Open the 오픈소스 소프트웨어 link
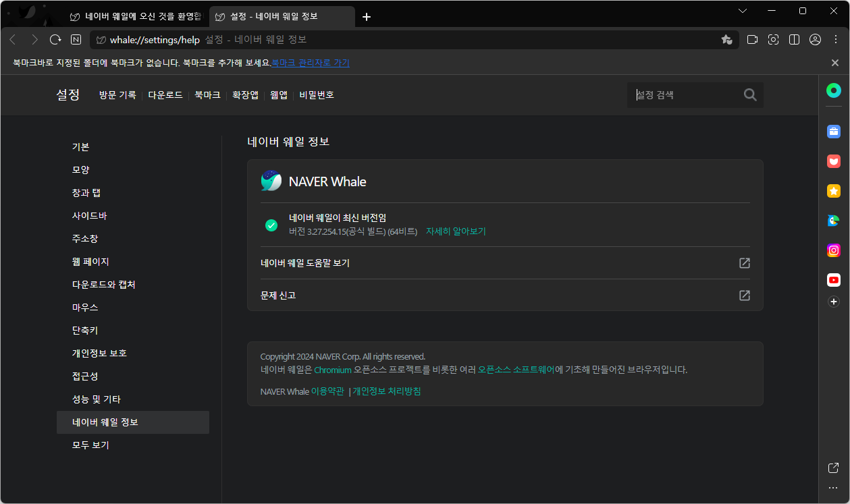 point(516,370)
